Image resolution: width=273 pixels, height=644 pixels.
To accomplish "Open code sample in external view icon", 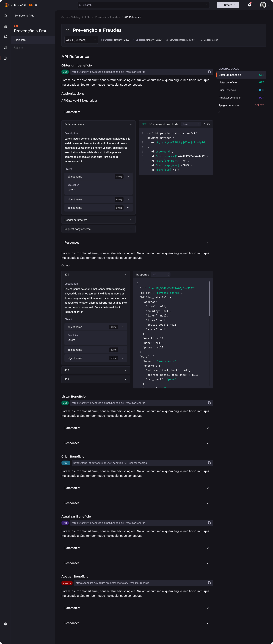I will pyautogui.click(x=204, y=124).
